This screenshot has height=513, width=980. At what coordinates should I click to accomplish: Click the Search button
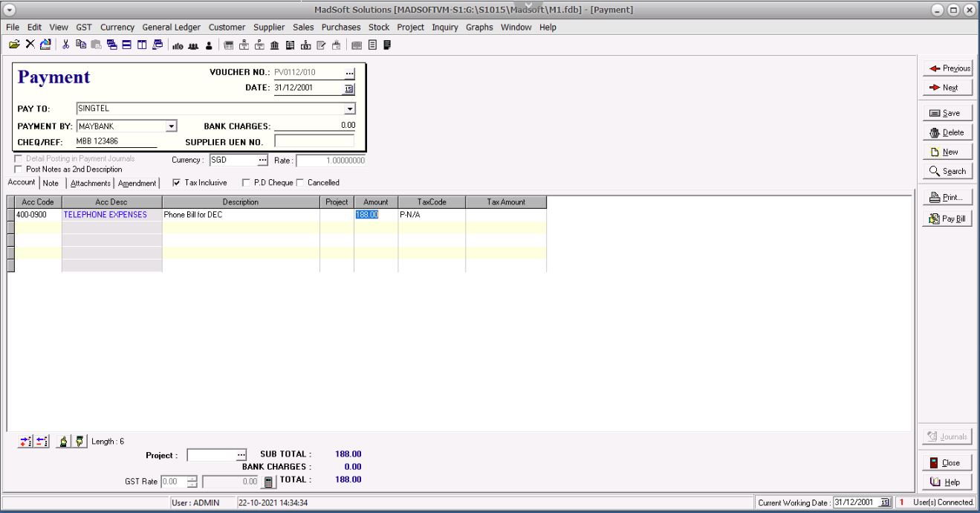947,172
